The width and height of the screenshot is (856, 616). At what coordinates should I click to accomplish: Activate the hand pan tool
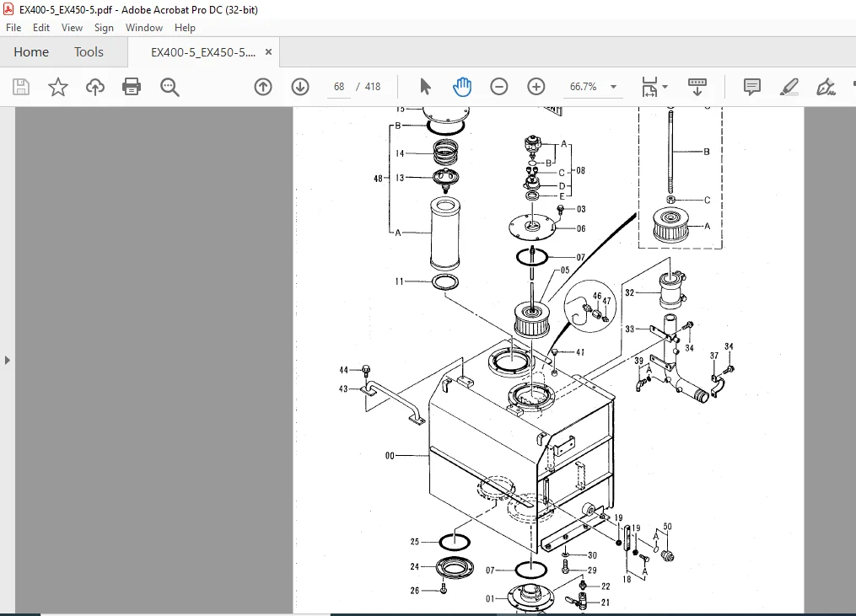point(462,87)
